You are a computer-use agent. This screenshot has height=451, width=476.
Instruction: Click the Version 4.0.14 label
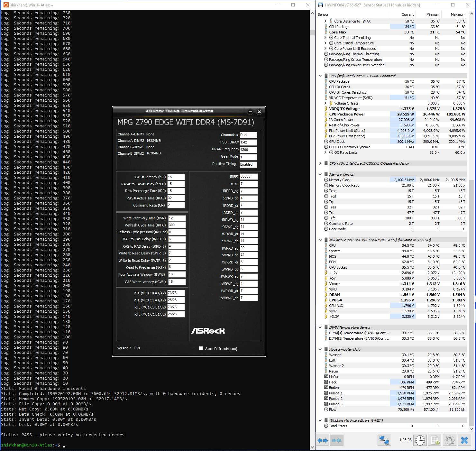tap(129, 348)
